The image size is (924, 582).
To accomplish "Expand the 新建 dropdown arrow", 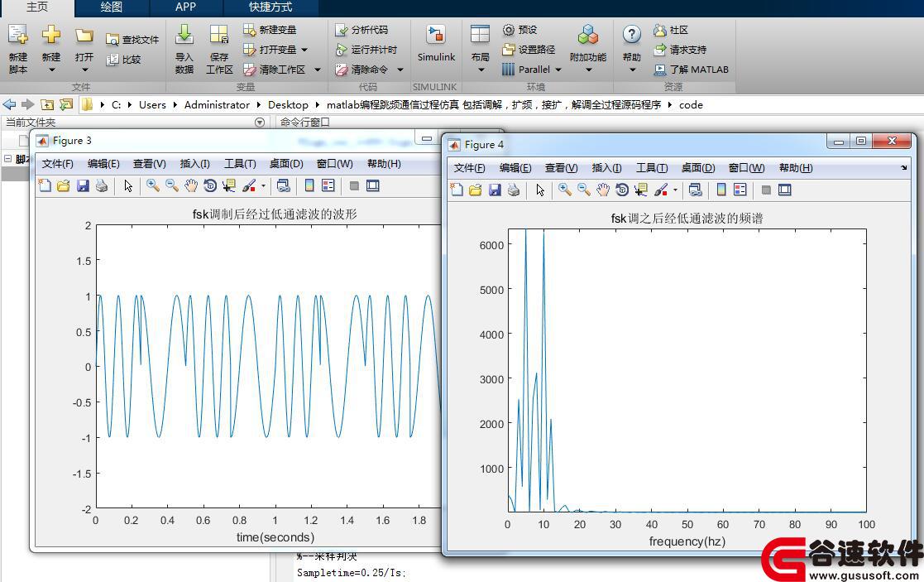I will coord(51,70).
